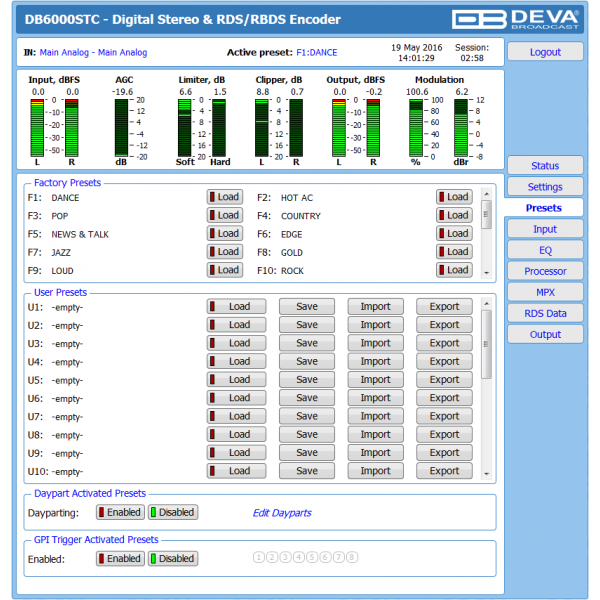Export user preset U1
The image size is (600, 600).
pyautogui.click(x=444, y=307)
